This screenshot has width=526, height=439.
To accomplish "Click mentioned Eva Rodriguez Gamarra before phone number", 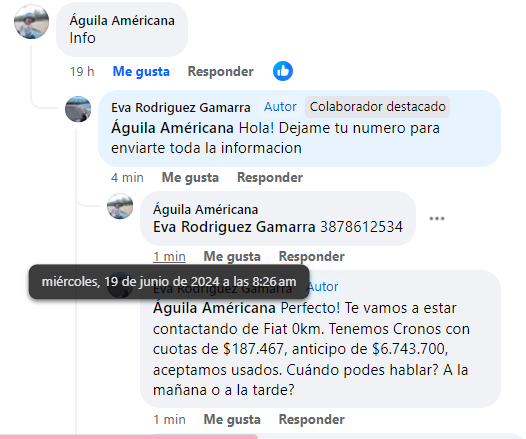I will (x=234, y=227).
